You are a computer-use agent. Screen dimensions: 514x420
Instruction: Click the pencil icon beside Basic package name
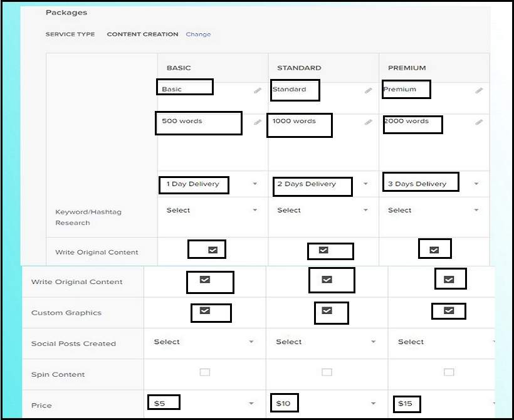click(x=257, y=91)
